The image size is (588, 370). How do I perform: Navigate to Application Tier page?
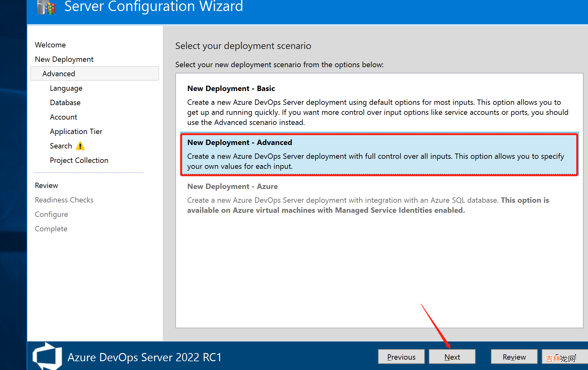76,131
